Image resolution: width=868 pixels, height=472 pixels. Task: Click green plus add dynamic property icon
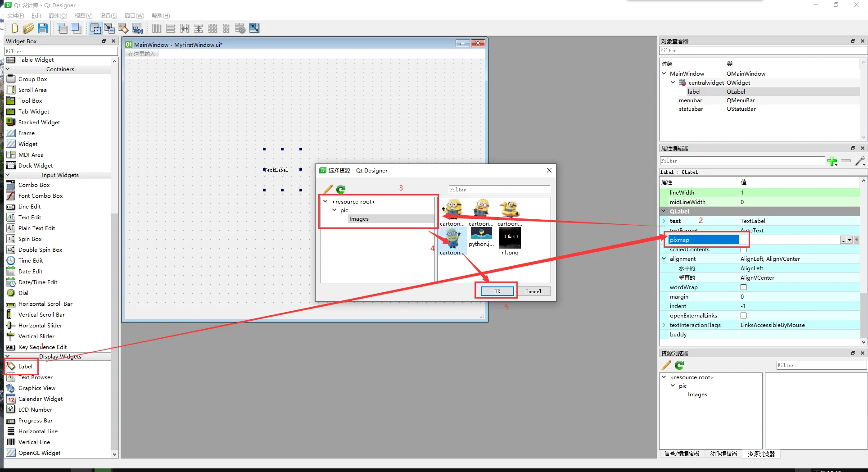coord(832,161)
